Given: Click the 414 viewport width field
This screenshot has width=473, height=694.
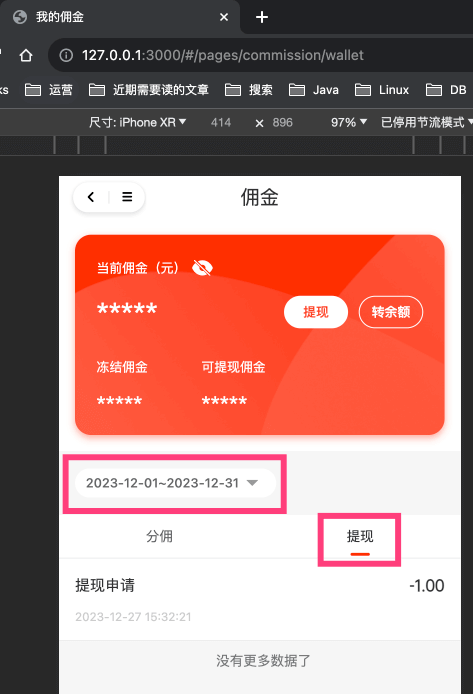Looking at the screenshot, I should click(221, 122).
